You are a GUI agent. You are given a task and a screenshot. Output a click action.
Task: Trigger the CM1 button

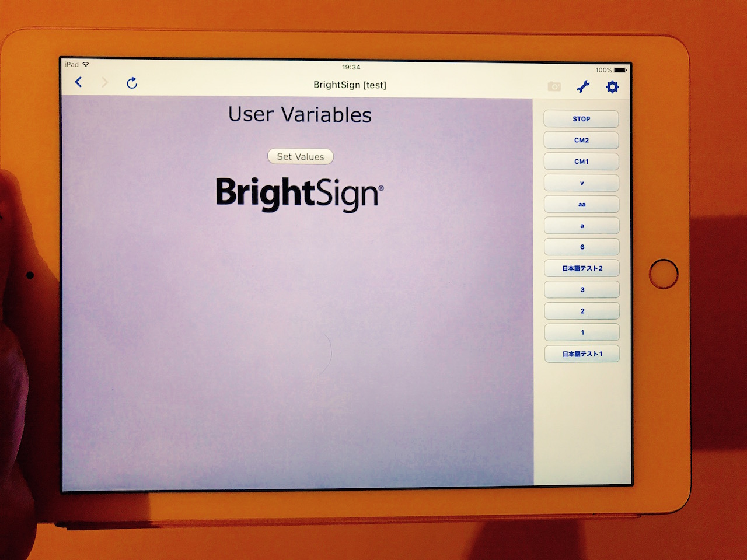point(581,162)
